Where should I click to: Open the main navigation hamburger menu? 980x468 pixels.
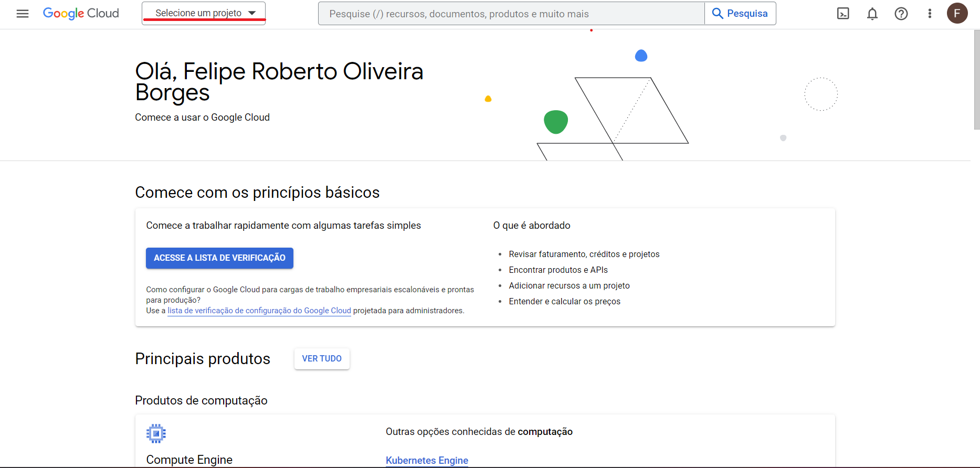point(23,14)
